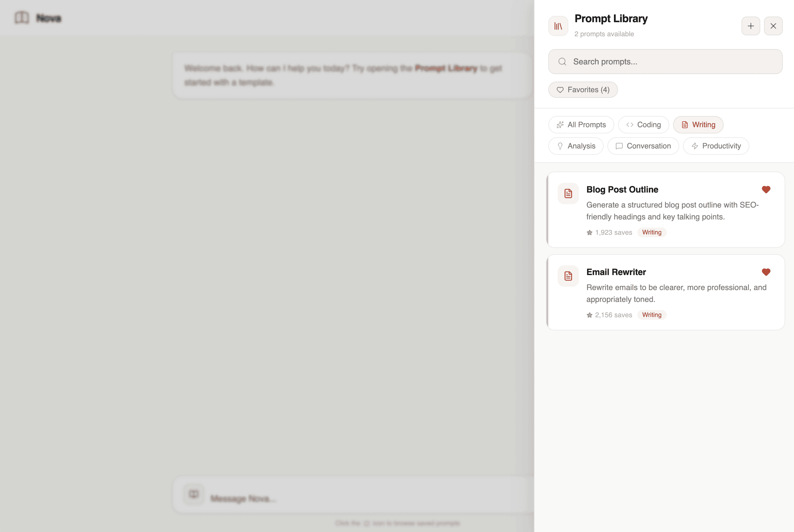Click Email Rewriter document icon
This screenshot has height=532, width=794.
click(x=568, y=276)
